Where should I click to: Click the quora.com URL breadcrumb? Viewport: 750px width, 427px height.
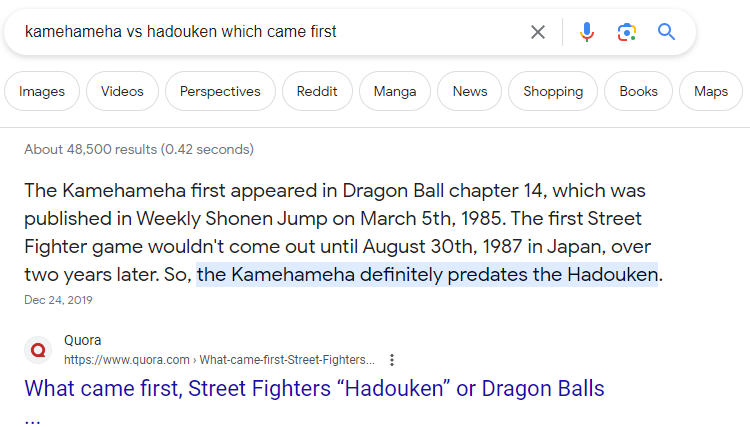tap(220, 360)
